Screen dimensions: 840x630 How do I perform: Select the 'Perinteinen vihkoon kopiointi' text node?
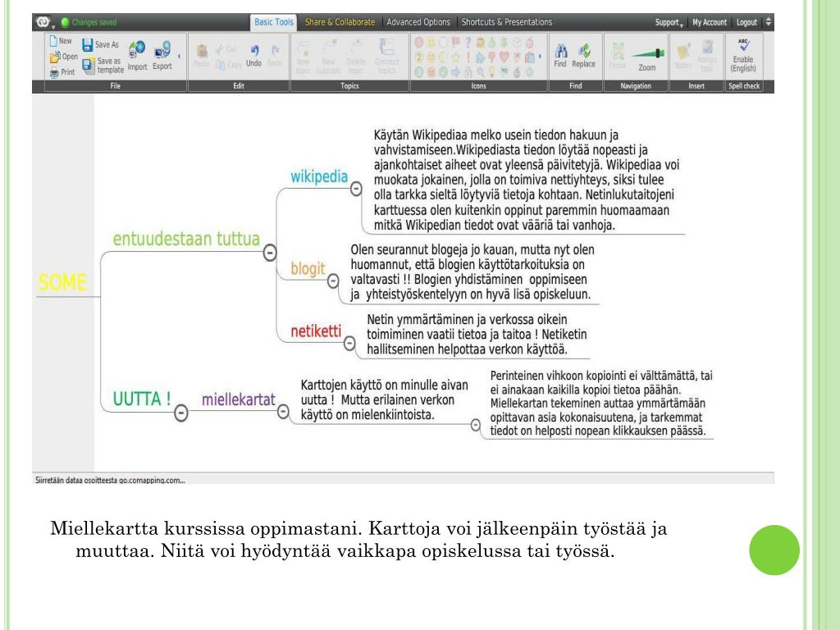click(x=601, y=404)
